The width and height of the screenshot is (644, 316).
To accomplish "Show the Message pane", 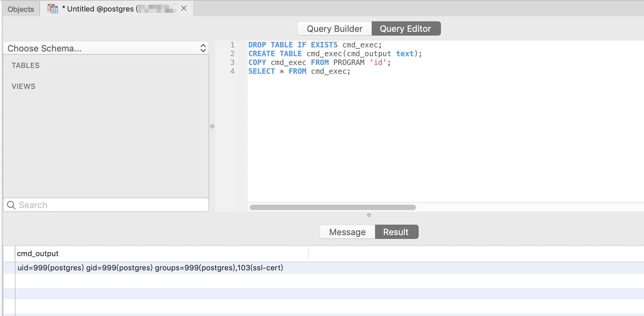I will click(x=347, y=232).
